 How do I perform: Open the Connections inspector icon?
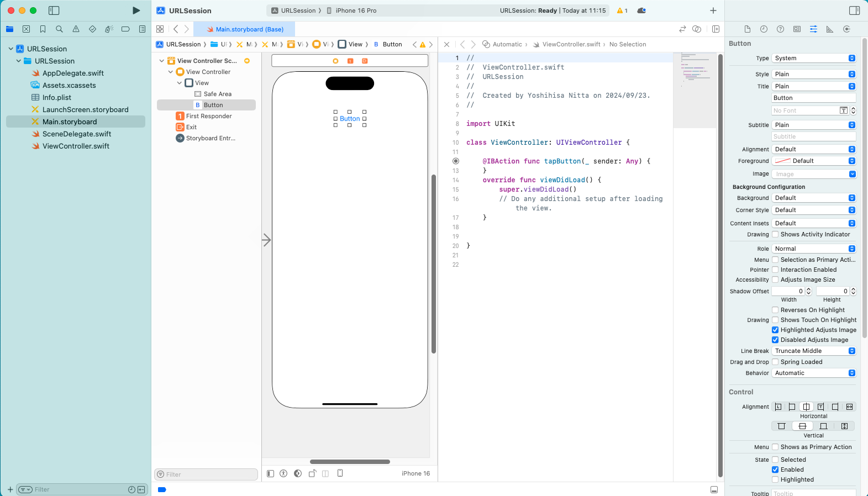846,29
